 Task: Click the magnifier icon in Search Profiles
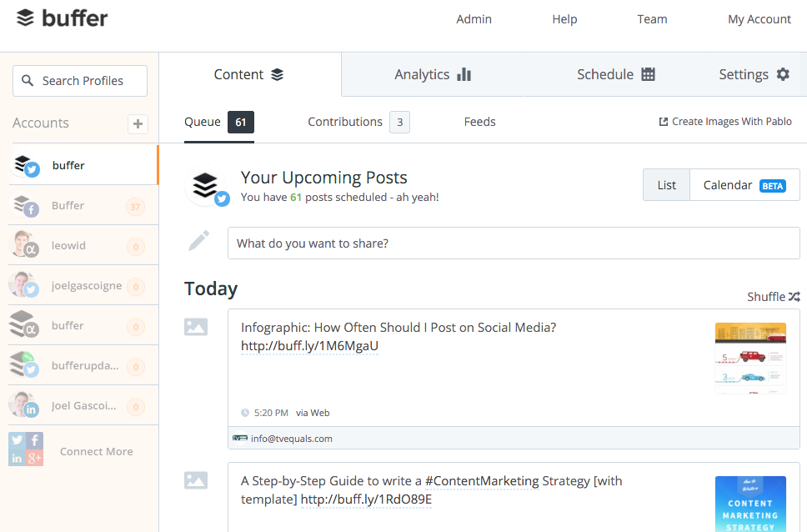(28, 81)
